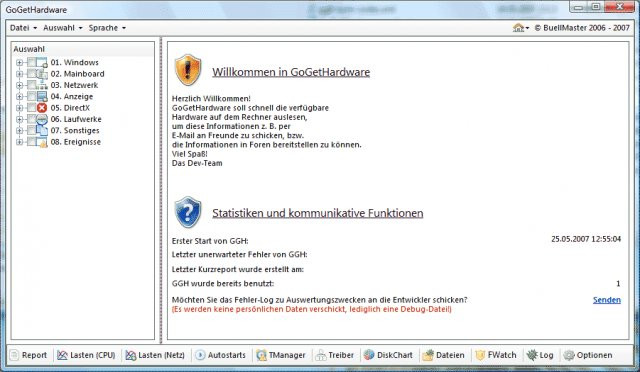
Task: Click the BuellMaster 2006 - 2007 copyright text
Action: click(582, 28)
